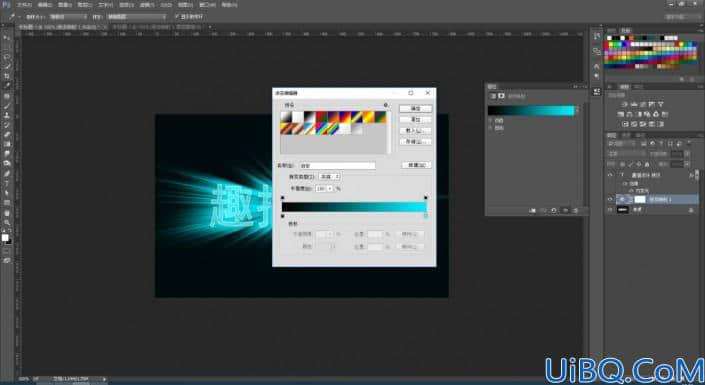The width and height of the screenshot is (705, 385).
Task: Click the Photoshop logo icon
Action: [6, 4]
